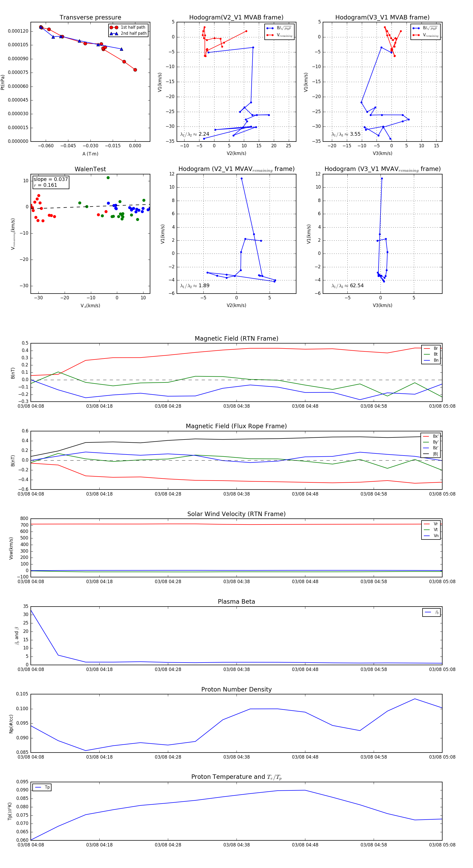Click the 'Proton Temperature and Te/Tp' title
473x868 pixels.
[236, 777]
